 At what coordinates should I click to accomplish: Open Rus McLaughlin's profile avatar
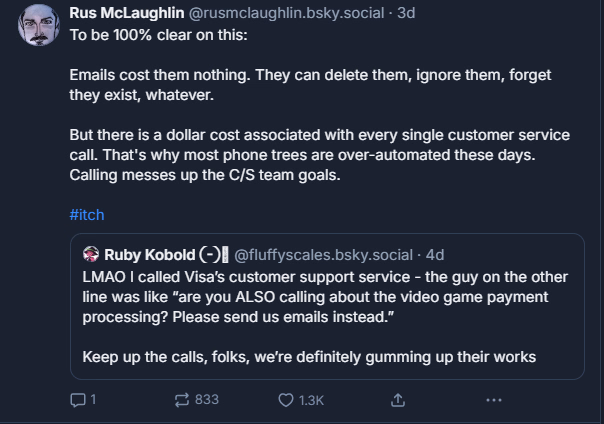pos(39,25)
